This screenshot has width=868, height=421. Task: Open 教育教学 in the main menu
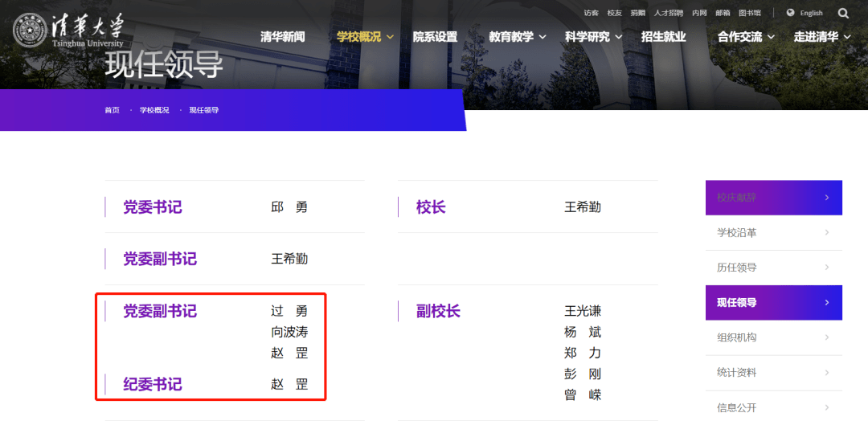pos(511,37)
